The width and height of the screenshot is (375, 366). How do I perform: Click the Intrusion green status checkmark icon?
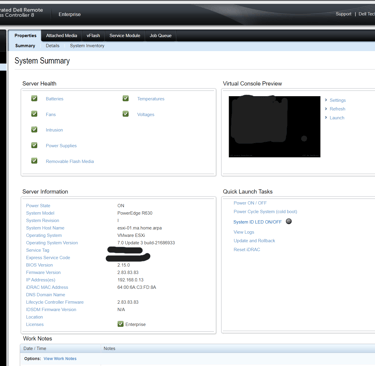[x=34, y=129]
